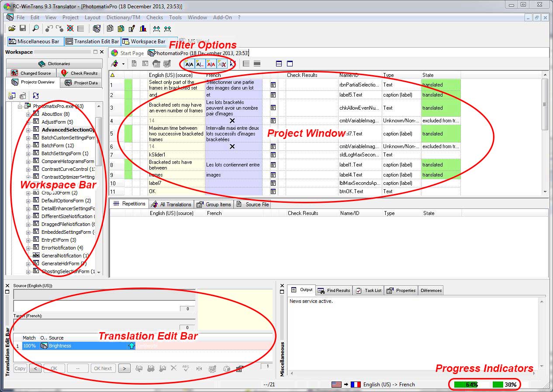This screenshot has height=392, width=553.
Task: Click the 64% progress indicator
Action: coord(471,385)
